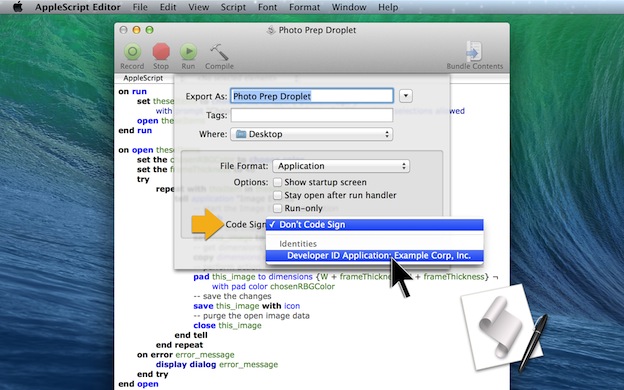The width and height of the screenshot is (624, 390).
Task: Open the Script menu
Action: pos(233,7)
